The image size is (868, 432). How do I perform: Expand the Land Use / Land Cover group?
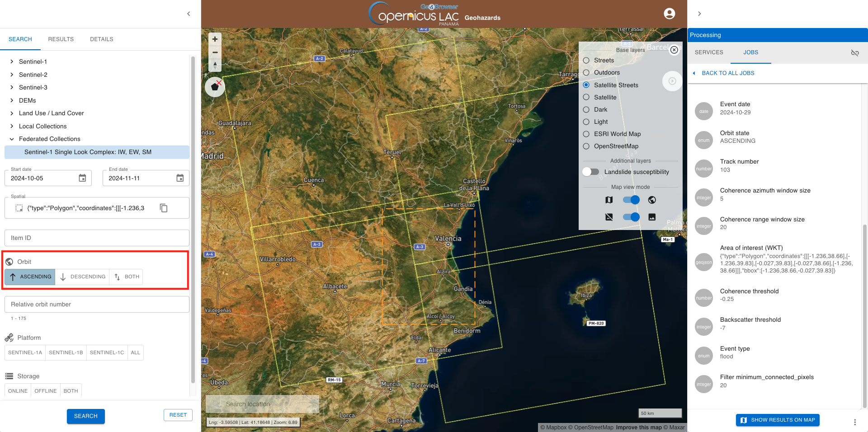coord(12,113)
